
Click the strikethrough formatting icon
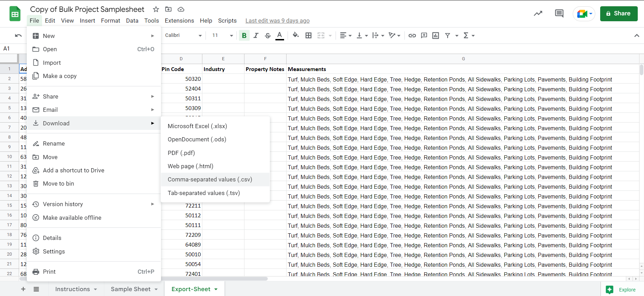(x=267, y=36)
